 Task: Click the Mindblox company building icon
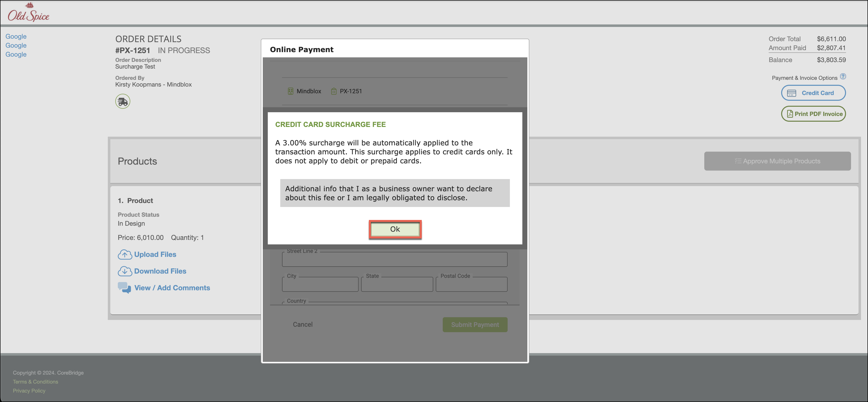click(290, 91)
